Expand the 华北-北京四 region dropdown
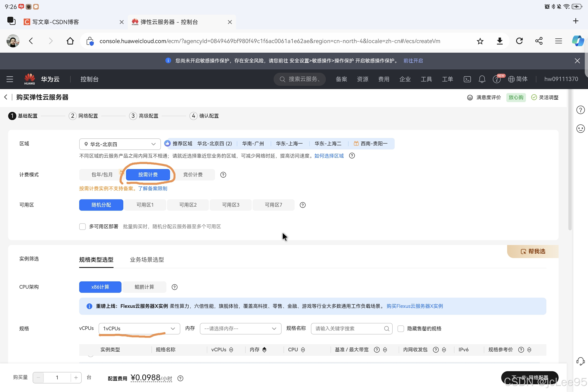588x392 pixels. pos(120,144)
